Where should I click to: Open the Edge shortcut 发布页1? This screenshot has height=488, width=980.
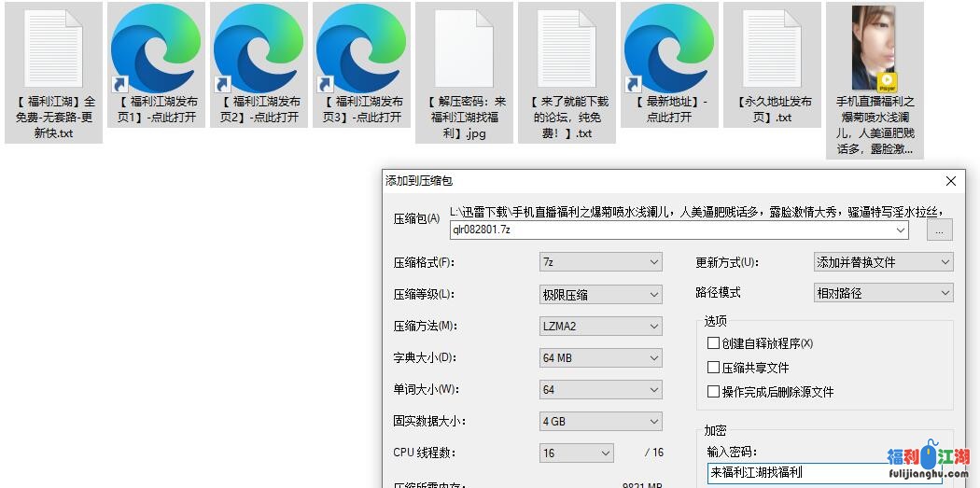(155, 49)
